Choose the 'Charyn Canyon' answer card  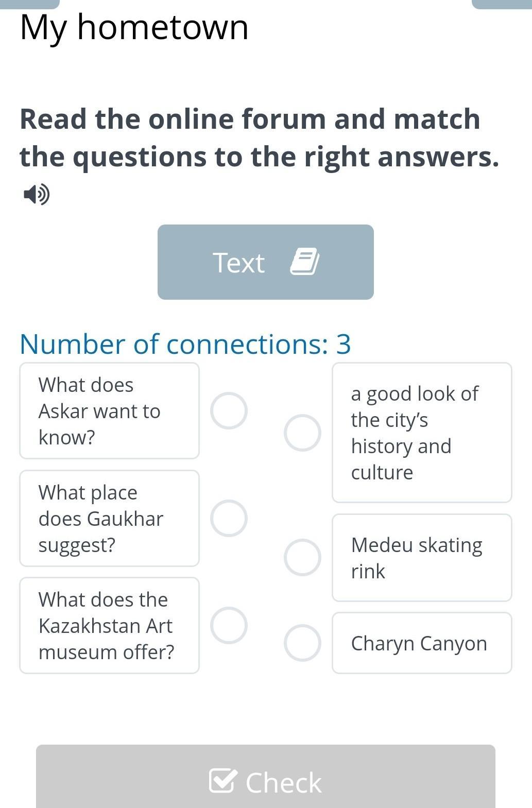[x=422, y=643]
